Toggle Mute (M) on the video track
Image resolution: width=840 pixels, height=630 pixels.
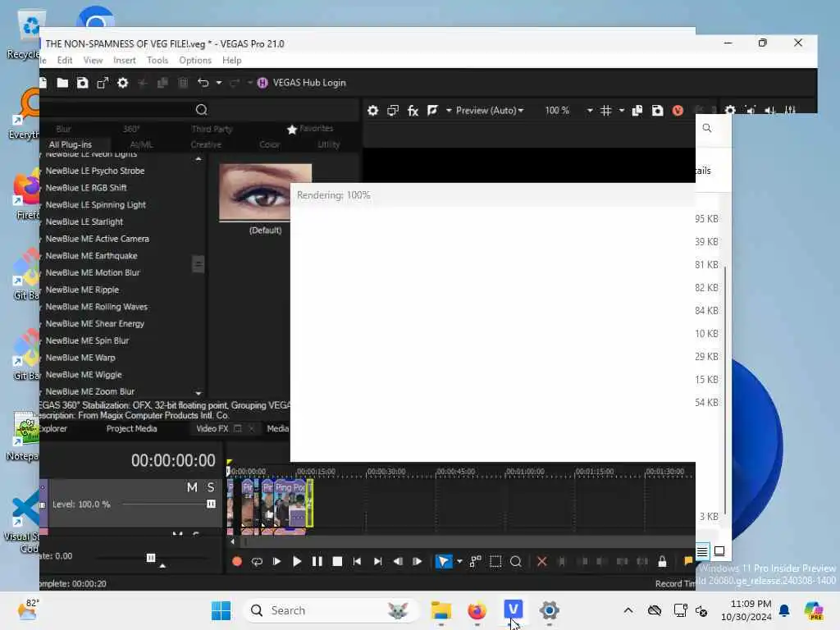192,487
